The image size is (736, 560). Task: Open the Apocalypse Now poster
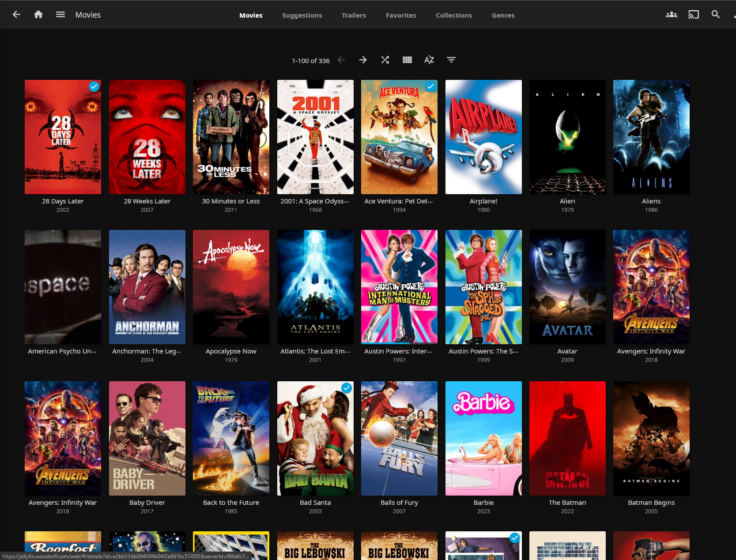pos(231,287)
